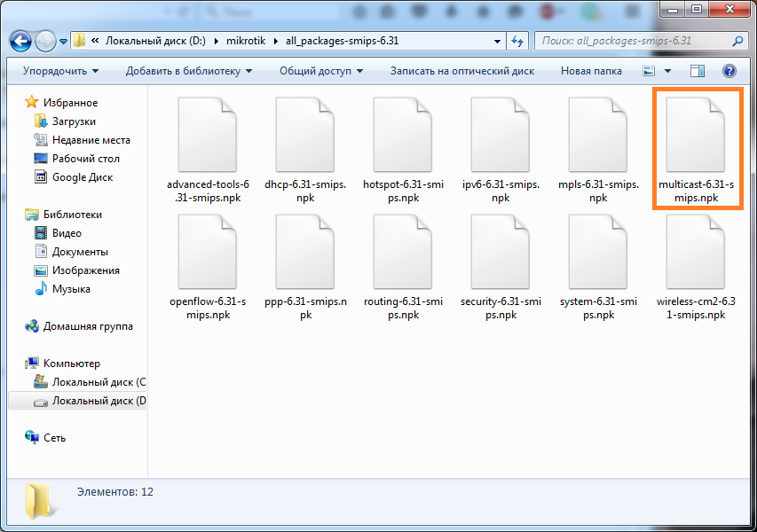The width and height of the screenshot is (757, 532).
Task: Click Записать на оптический диск
Action: (x=461, y=71)
